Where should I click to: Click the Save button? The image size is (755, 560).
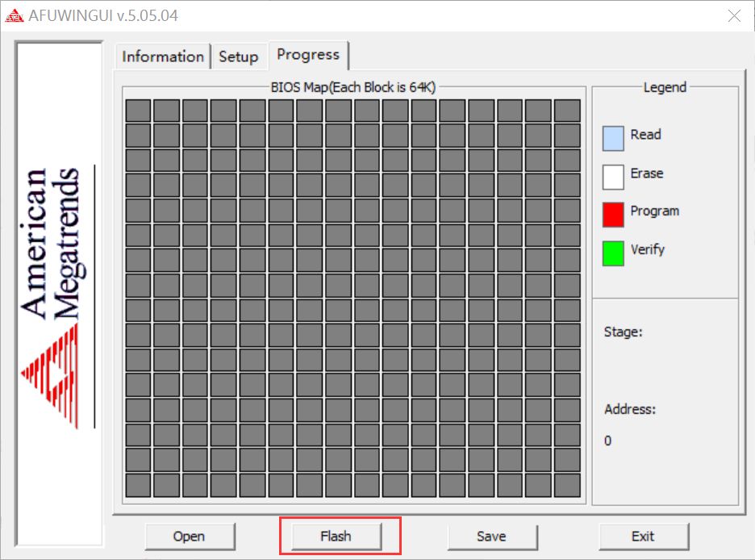(x=491, y=536)
